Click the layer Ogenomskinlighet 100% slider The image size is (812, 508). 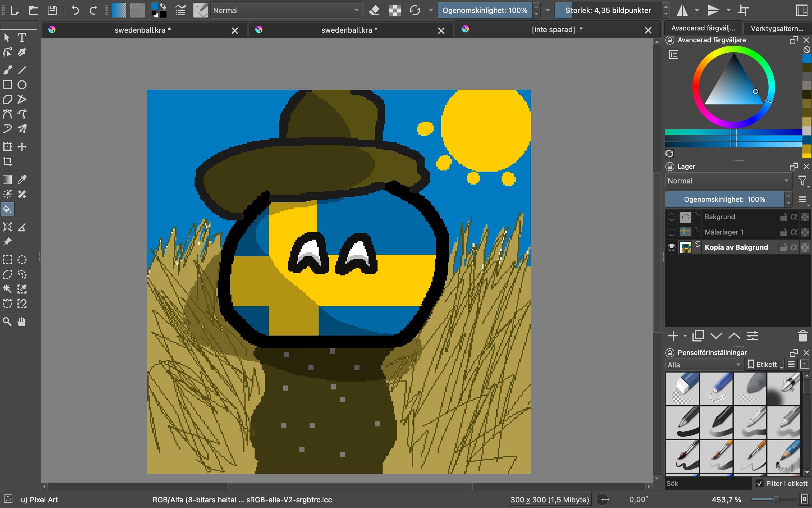click(x=724, y=199)
